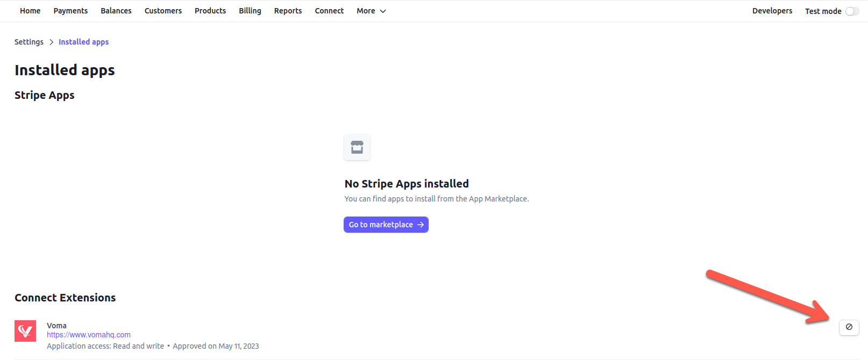This screenshot has width=868, height=360.
Task: Select Connect in the top navigation
Action: pos(329,11)
